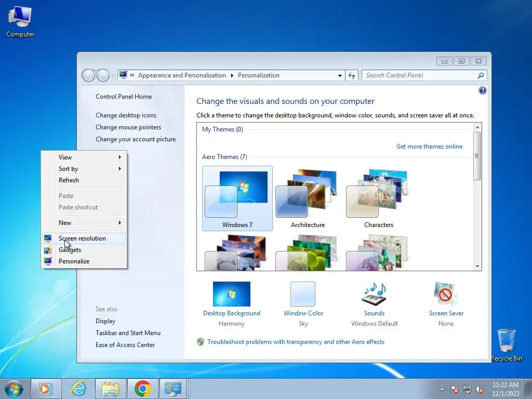
Task: Click the Windows Start orb
Action: [x=14, y=389]
